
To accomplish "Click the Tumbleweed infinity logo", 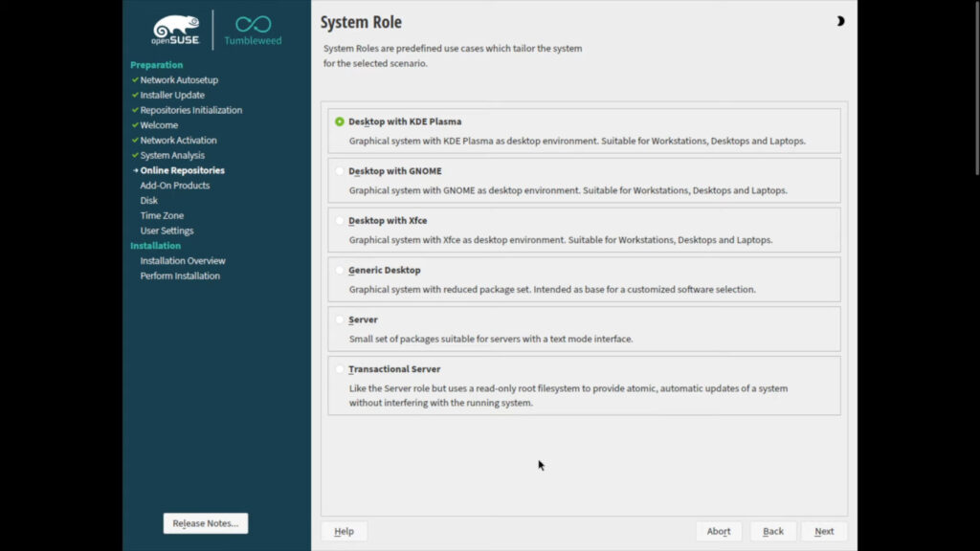I will tap(253, 31).
